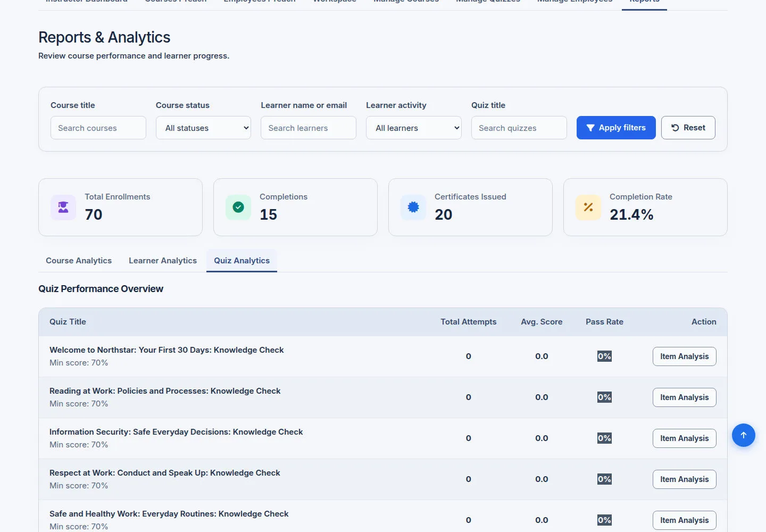Click the 0.0 average score for Respect at Work
Viewport: 766px width, 532px height.
(x=542, y=479)
